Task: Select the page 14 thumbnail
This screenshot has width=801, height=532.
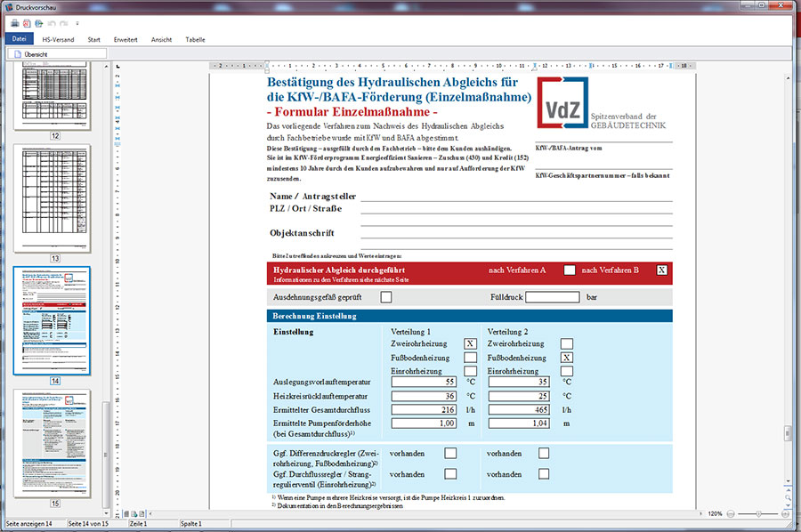Action: (53, 320)
